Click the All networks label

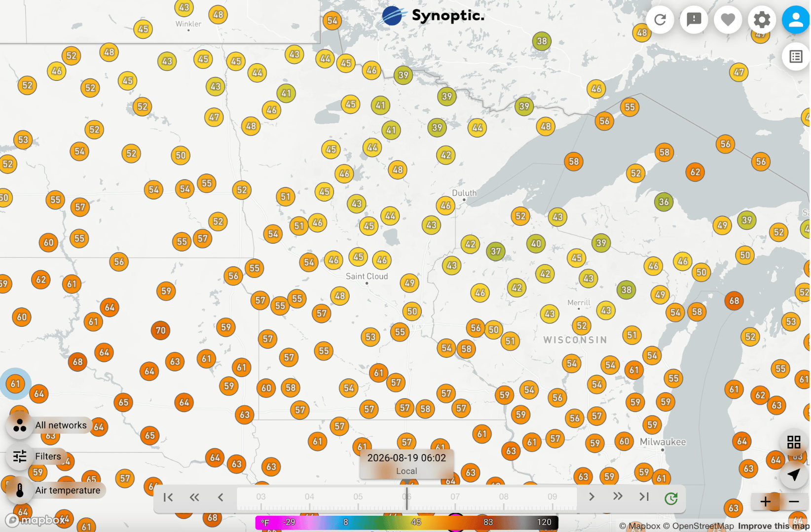61,425
